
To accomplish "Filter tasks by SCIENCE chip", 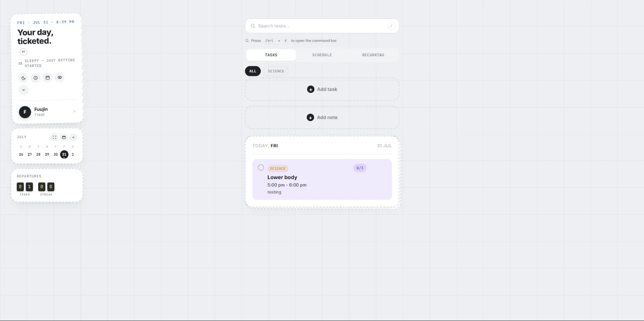I will pos(276,71).
